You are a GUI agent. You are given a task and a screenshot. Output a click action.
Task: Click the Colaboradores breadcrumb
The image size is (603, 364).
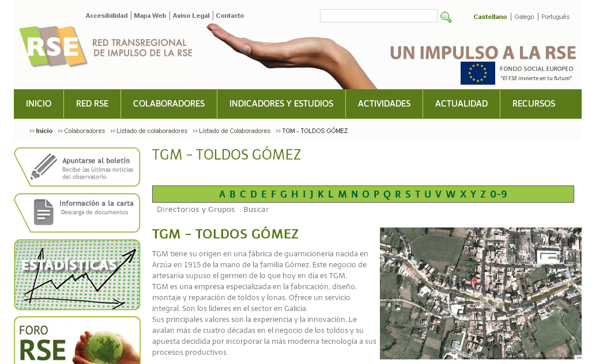pyautogui.click(x=85, y=131)
